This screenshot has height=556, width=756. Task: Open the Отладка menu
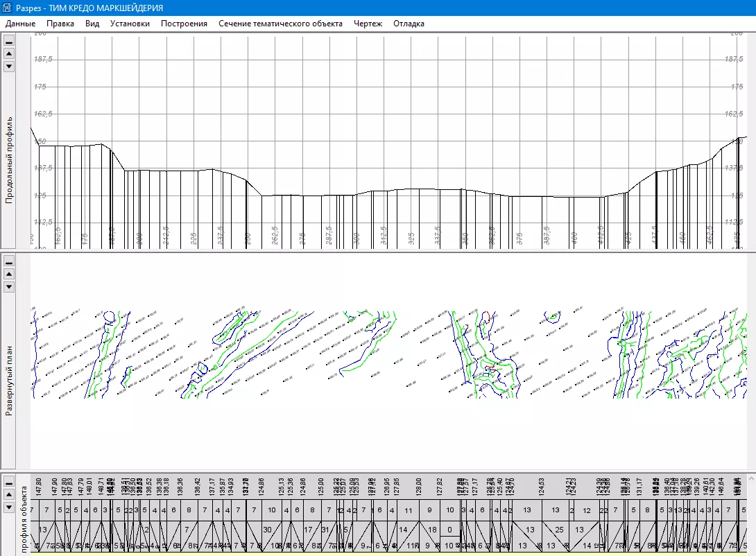pyautogui.click(x=409, y=24)
